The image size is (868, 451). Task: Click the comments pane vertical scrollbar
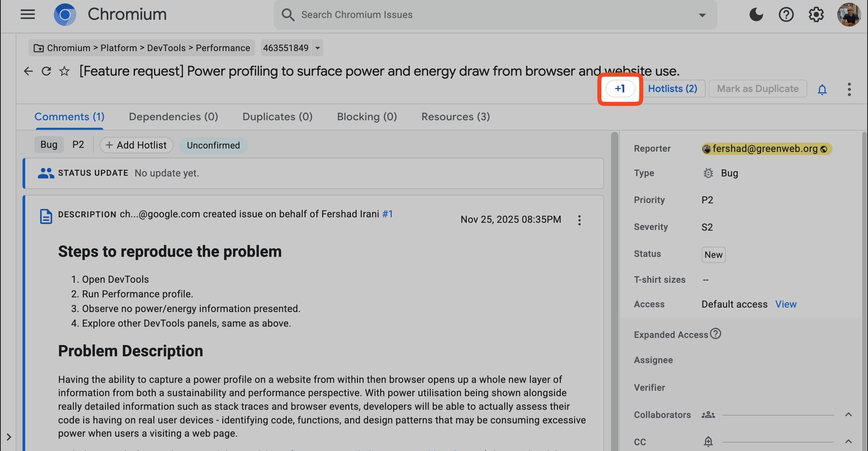[x=615, y=291]
